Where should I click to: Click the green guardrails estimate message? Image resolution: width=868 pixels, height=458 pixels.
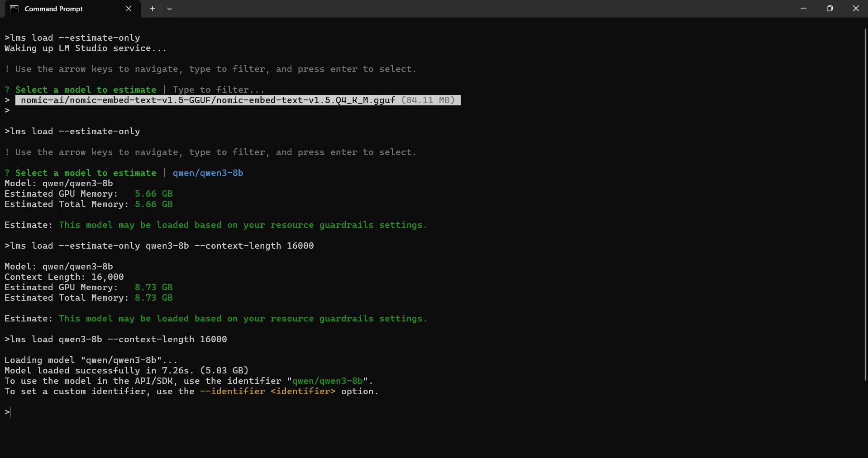click(x=243, y=225)
